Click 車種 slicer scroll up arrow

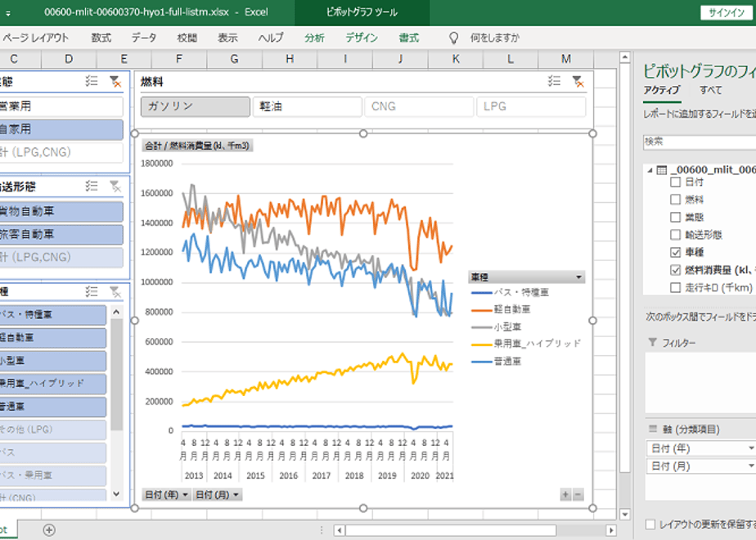[116, 312]
